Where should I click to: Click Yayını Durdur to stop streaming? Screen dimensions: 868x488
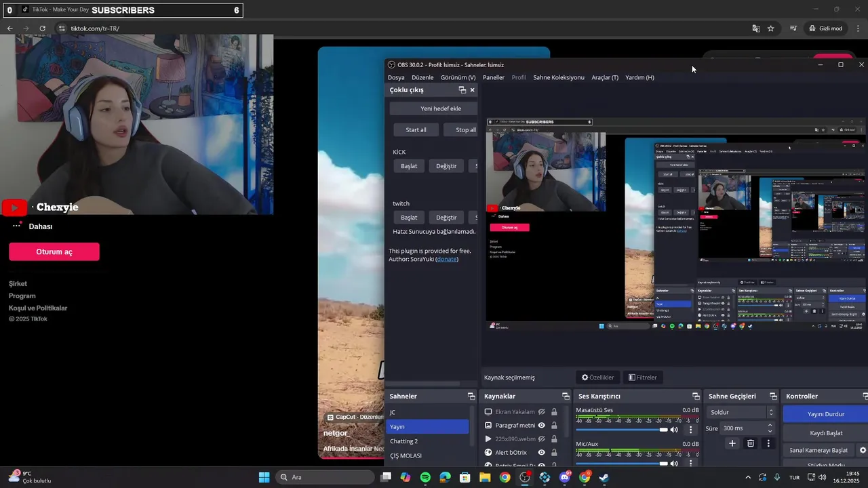[825, 414]
